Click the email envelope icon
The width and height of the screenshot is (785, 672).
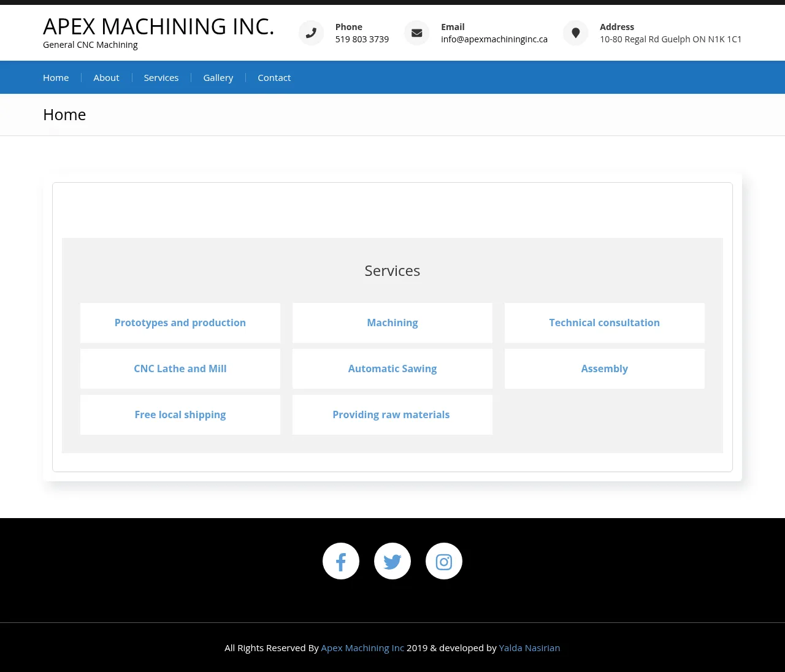416,33
